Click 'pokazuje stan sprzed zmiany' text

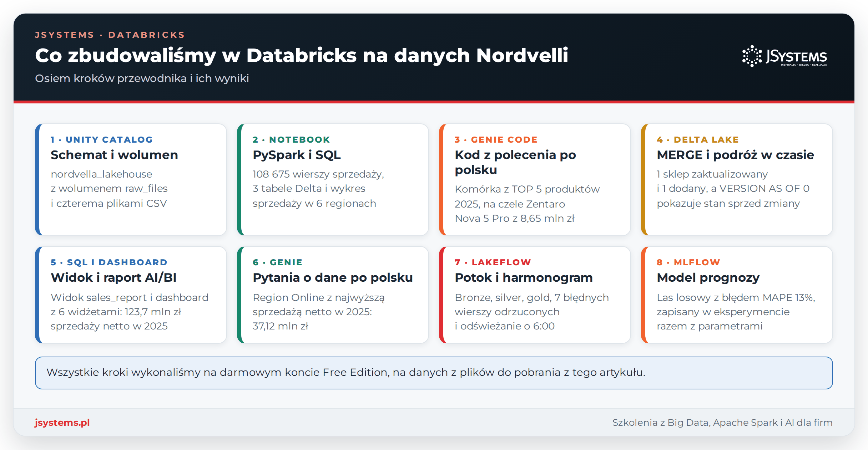point(728,203)
